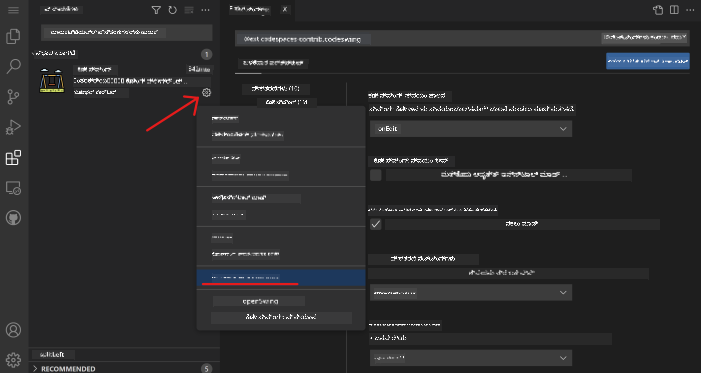Open the Source Control view
Image resolution: width=701 pixels, height=373 pixels.
pos(13,97)
